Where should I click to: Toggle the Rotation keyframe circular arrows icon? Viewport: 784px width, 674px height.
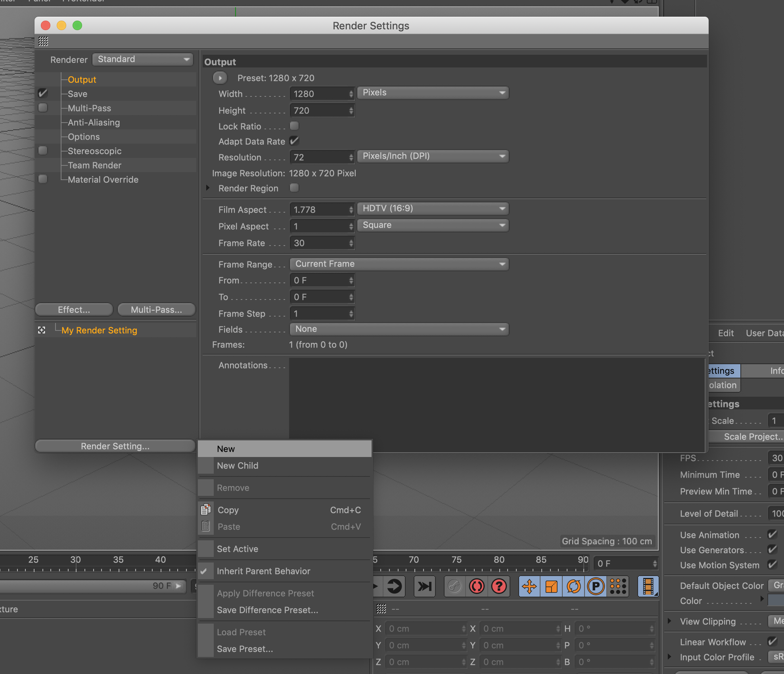574,586
